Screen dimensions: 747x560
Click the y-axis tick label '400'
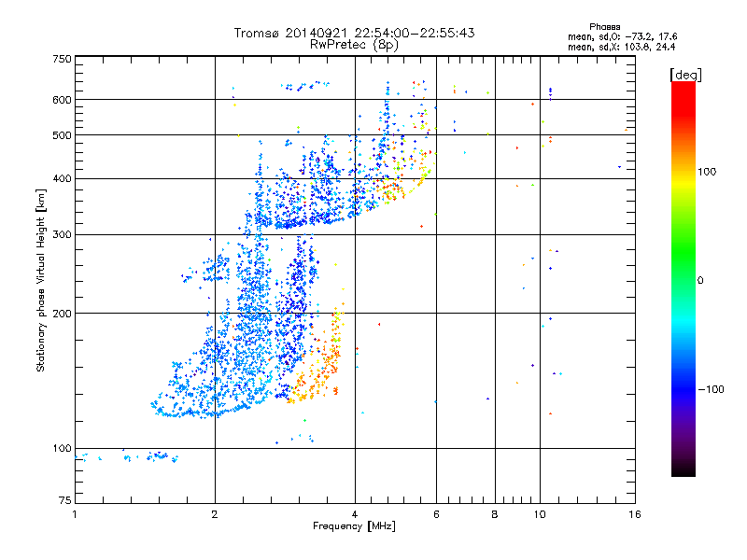[62, 178]
